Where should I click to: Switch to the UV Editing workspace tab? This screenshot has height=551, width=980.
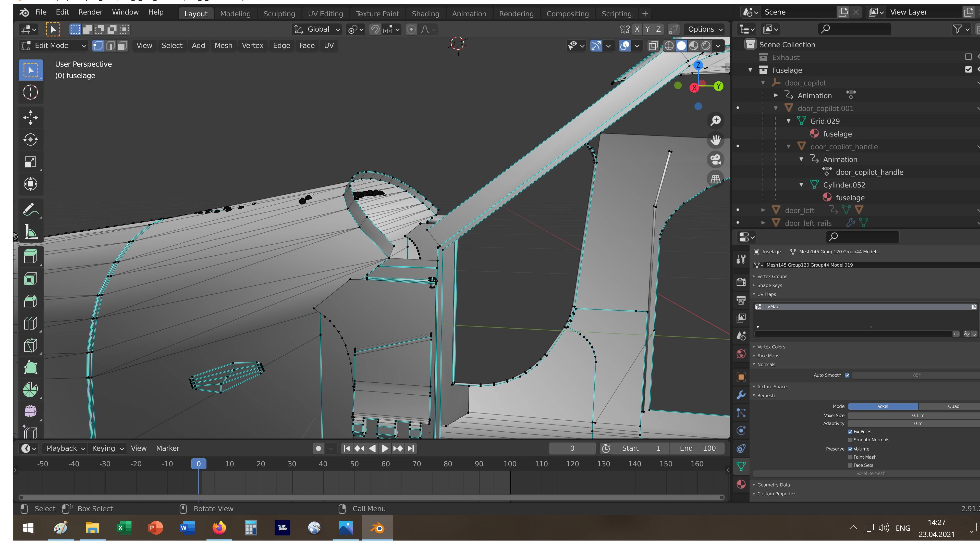click(x=325, y=14)
